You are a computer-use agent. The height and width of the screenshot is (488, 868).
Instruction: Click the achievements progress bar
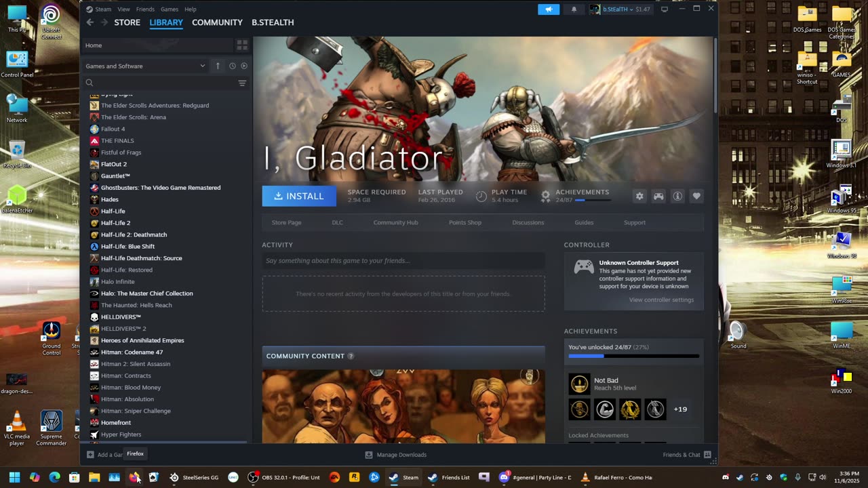(633, 356)
